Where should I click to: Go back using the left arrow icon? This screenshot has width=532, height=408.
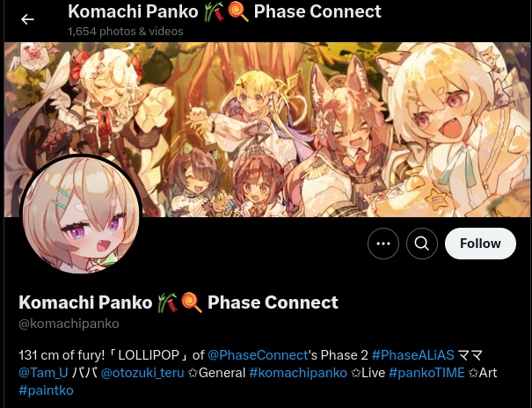pyautogui.click(x=27, y=19)
